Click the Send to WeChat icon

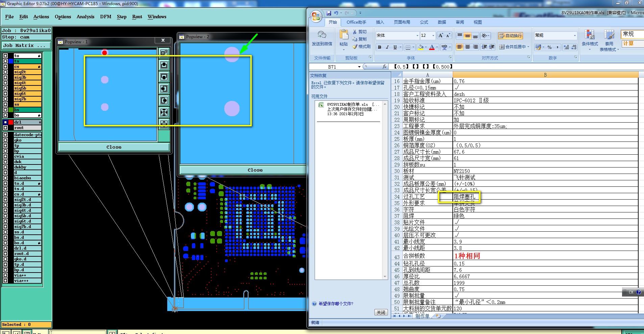(x=322, y=35)
